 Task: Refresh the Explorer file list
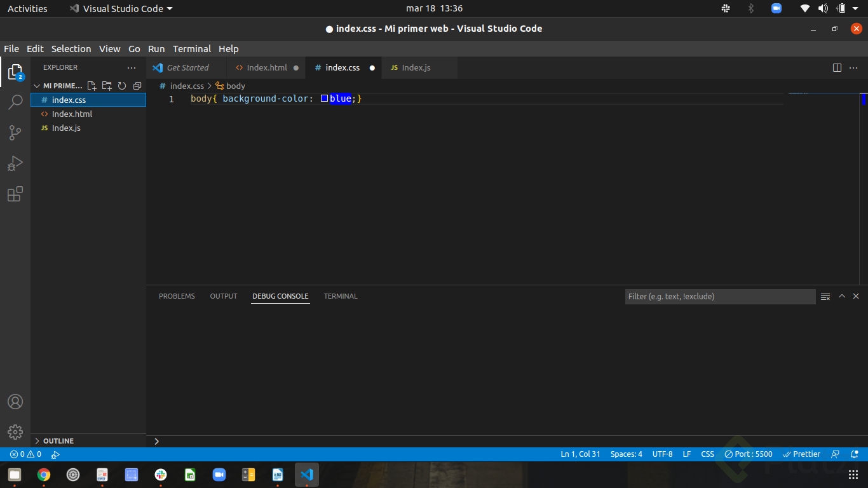(122, 85)
